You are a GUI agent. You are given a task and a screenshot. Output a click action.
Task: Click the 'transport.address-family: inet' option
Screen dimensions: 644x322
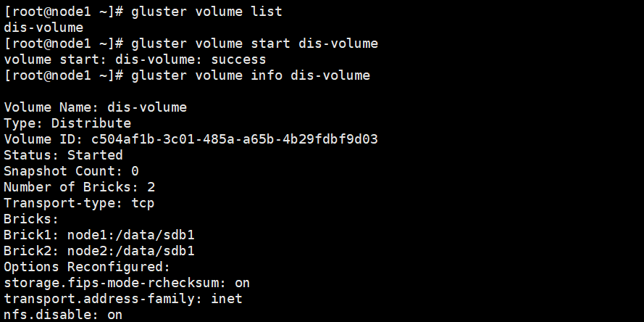[123, 299]
